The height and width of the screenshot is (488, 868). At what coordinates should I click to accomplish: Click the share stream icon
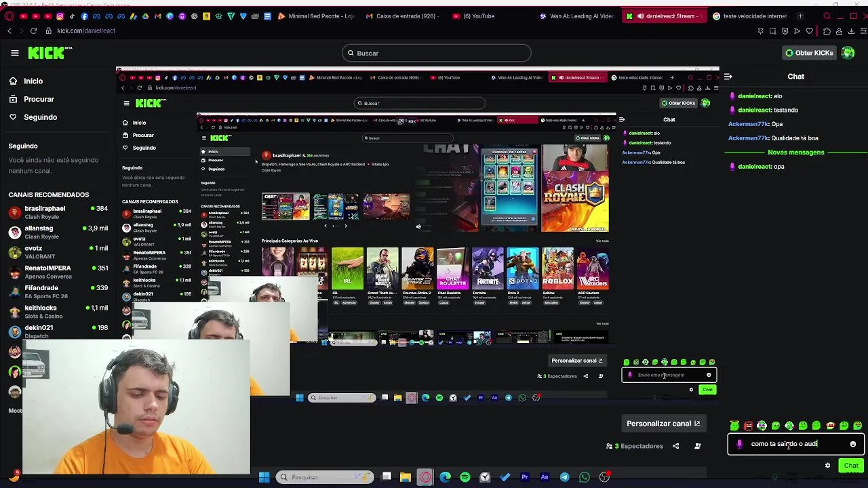click(x=675, y=446)
